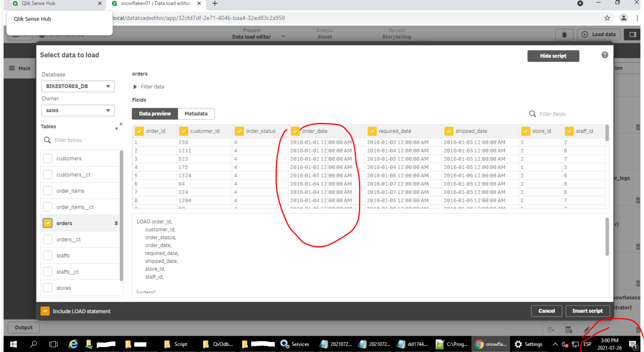Open the Owner dropdown showing sales
The image size is (644, 352).
(x=78, y=110)
